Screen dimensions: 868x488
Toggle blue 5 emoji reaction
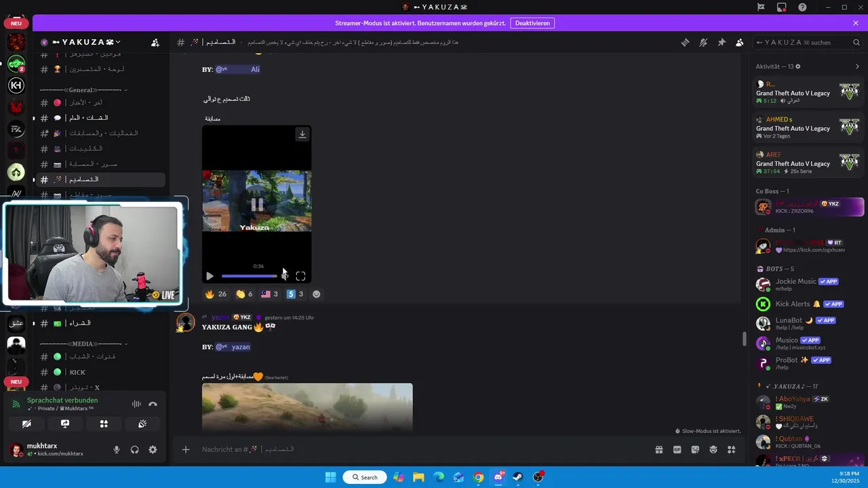tap(295, 294)
